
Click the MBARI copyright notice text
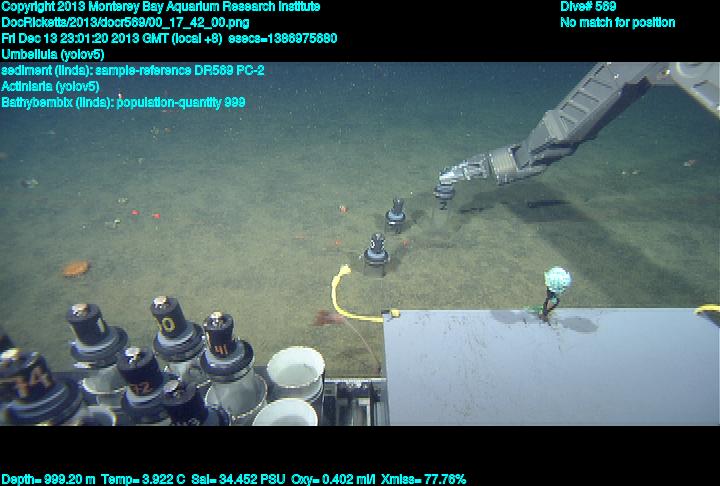161,6
